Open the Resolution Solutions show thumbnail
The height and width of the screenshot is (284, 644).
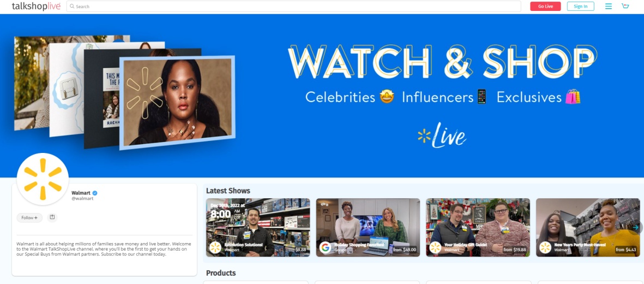coord(258,227)
